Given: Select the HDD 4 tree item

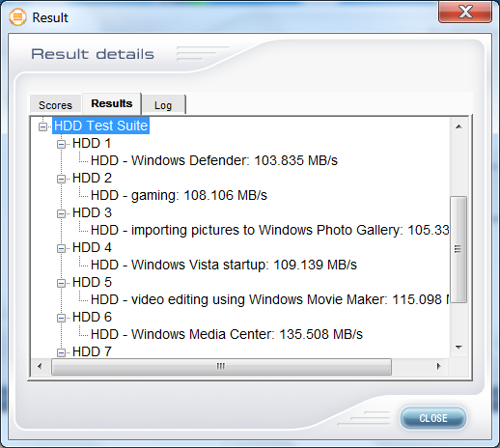Looking at the screenshot, I should point(92,247).
